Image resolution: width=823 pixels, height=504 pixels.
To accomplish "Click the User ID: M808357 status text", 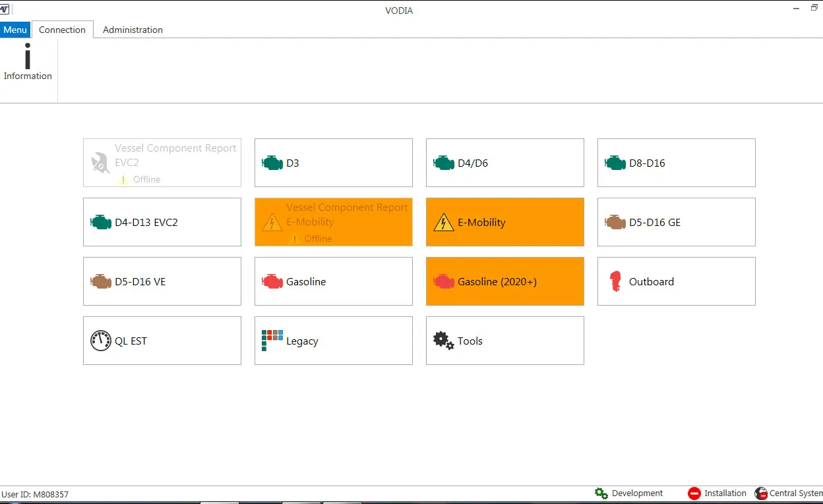I will tap(35, 494).
